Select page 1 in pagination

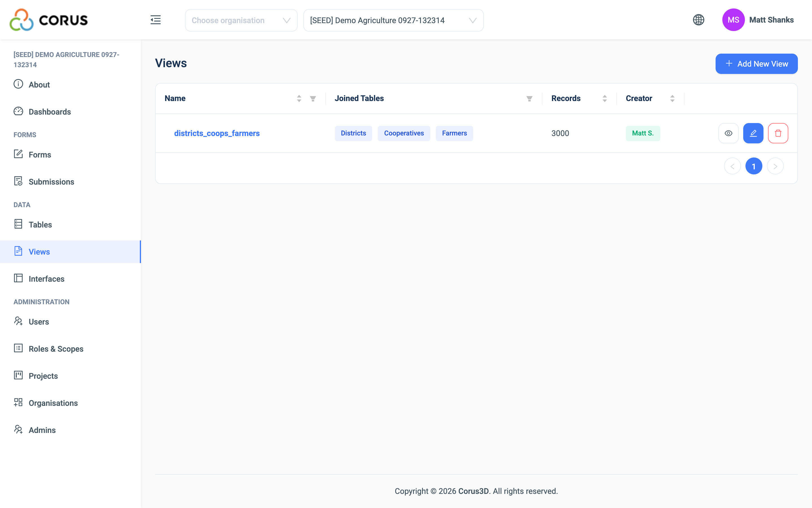tap(754, 166)
